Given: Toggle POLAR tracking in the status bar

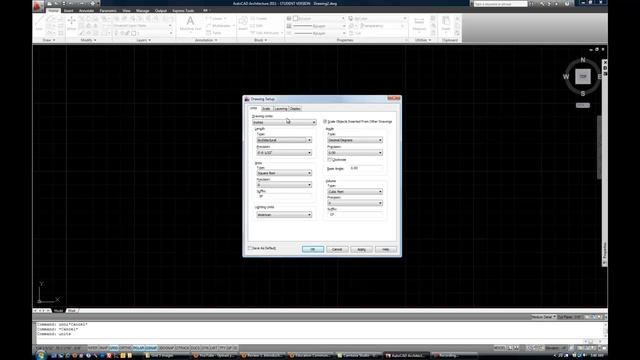Looking at the screenshot, I should (139, 348).
